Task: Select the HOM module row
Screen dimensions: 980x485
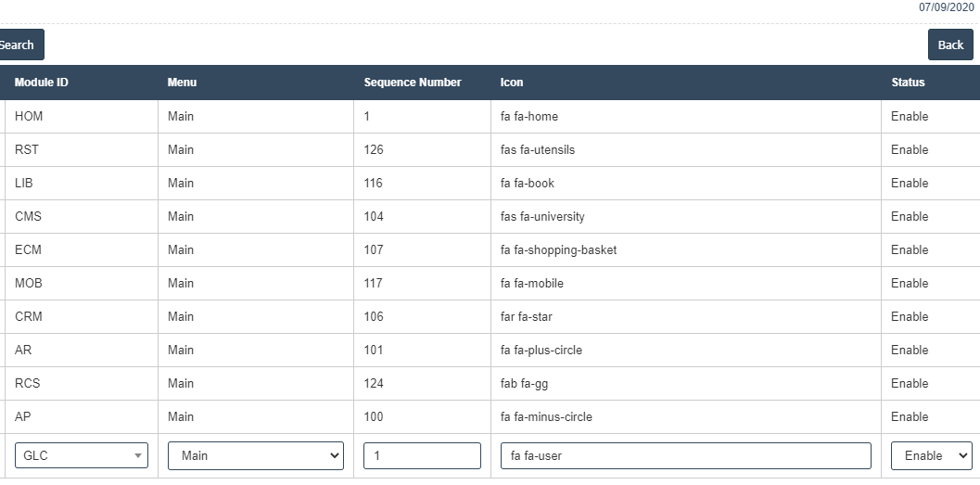Action: click(29, 116)
